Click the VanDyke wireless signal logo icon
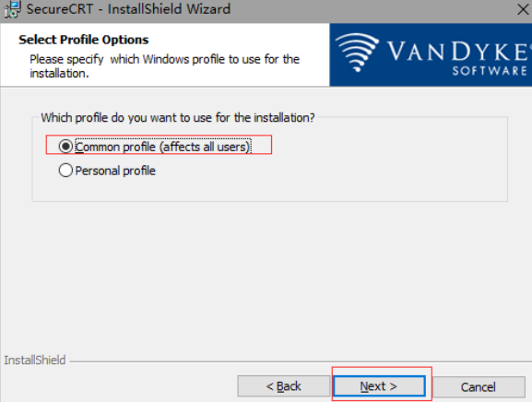The width and height of the screenshot is (532, 402). pyautogui.click(x=357, y=53)
